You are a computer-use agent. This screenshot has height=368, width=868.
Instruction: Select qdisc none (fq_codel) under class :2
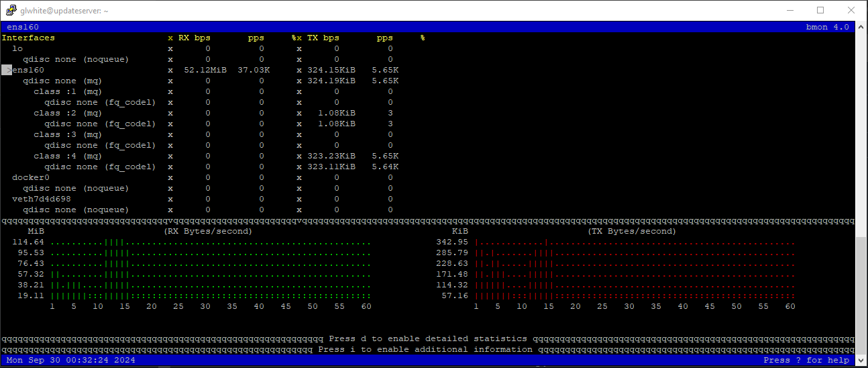(200, 124)
